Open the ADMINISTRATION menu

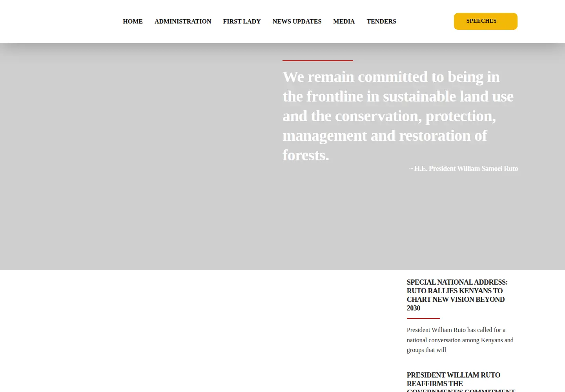coord(183,22)
